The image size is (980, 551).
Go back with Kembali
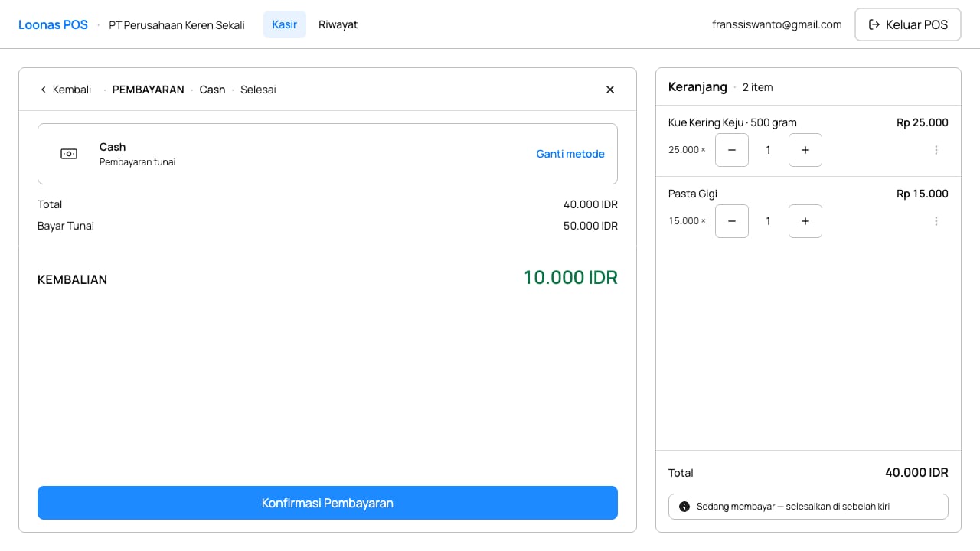(66, 90)
